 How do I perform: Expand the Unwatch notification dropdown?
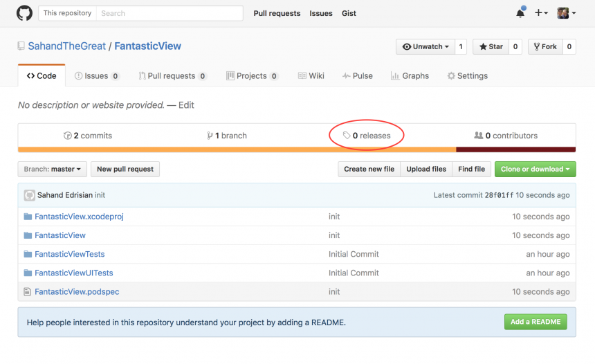[425, 46]
